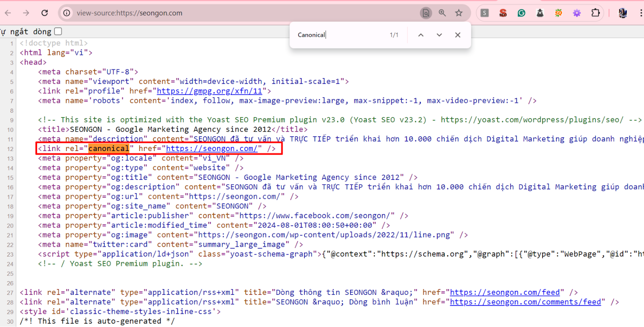
Task: Click the og:description meta line
Action: (341, 187)
